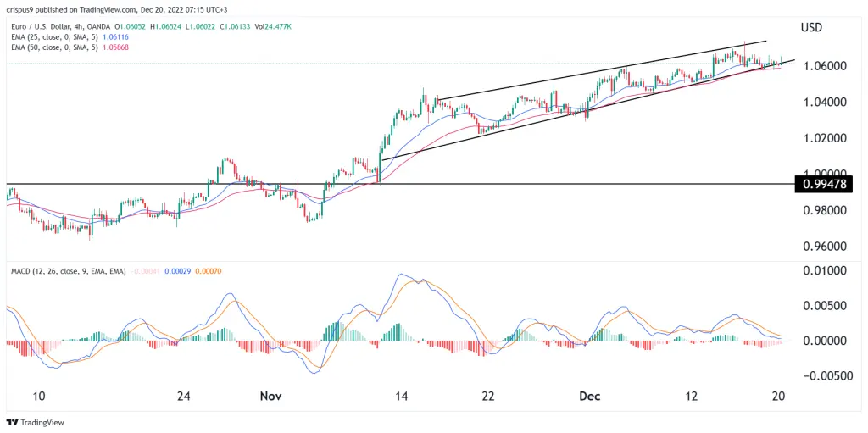Viewport: 868px width, 433px height.
Task: Click the '24' date label on time axis
Action: 184,397
